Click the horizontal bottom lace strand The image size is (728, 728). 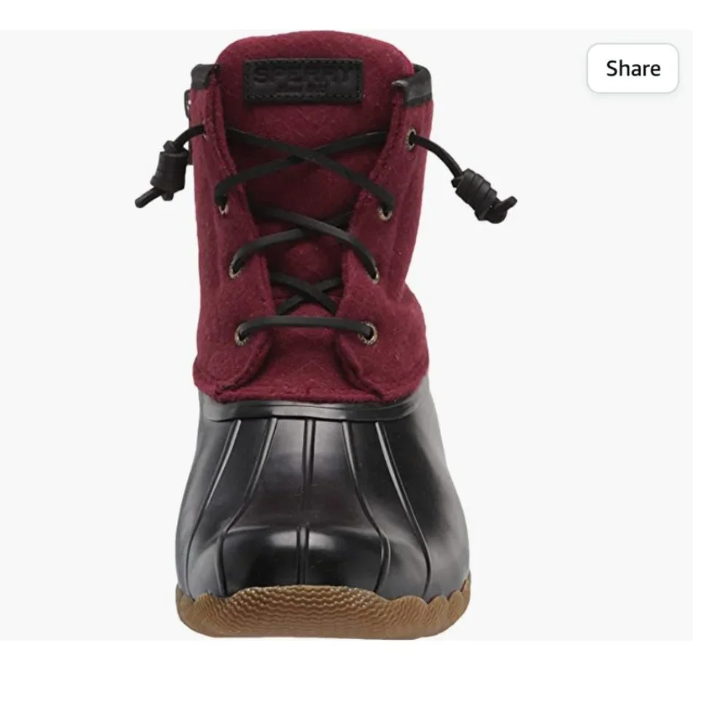[x=304, y=323]
